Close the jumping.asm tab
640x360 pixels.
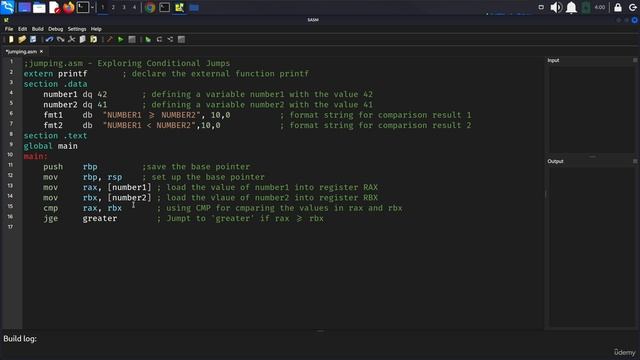pos(41,52)
